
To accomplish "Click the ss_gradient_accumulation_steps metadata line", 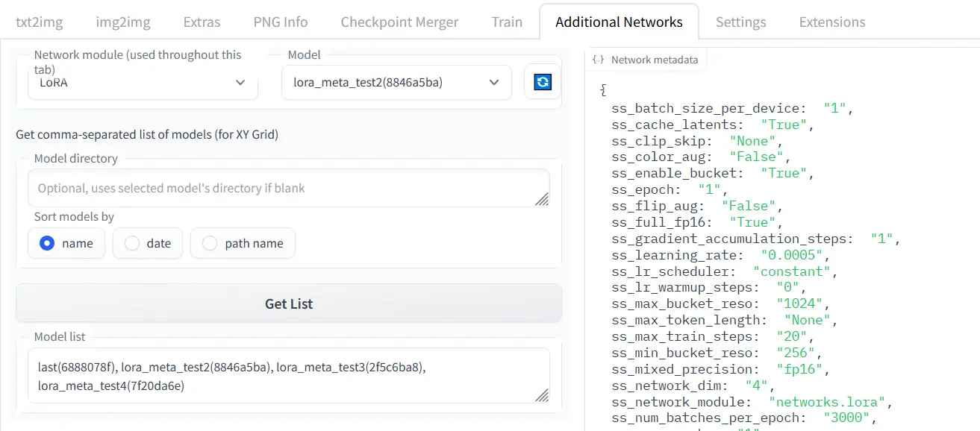I will click(x=756, y=239).
